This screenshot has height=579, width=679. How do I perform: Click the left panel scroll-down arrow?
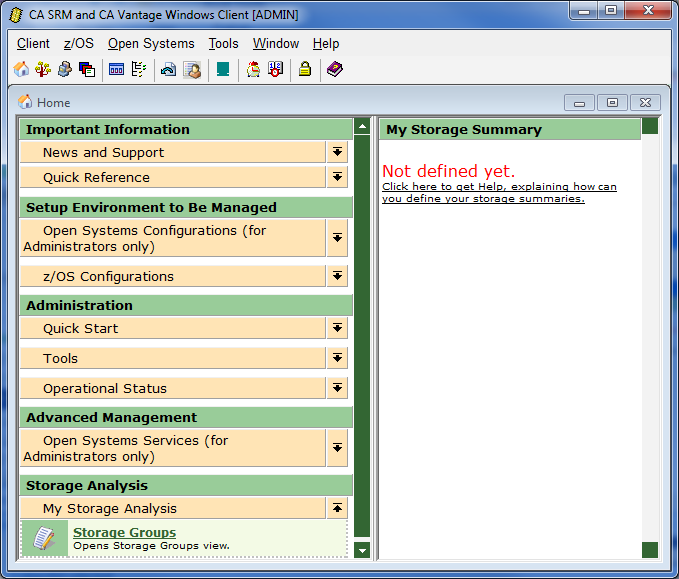tap(362, 550)
